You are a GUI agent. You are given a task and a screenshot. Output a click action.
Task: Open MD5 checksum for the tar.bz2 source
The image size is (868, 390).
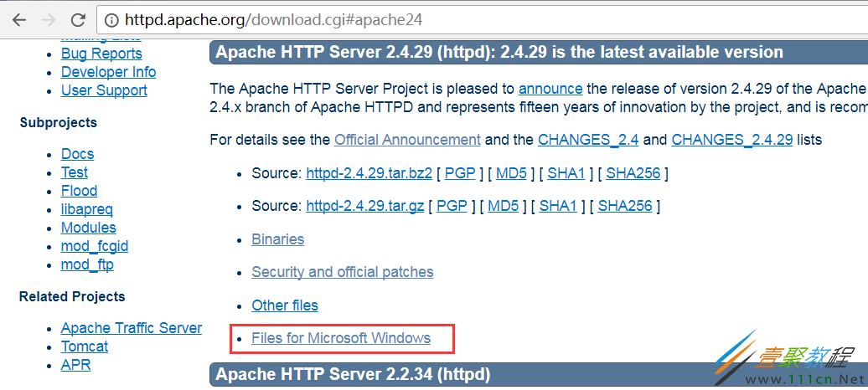511,173
